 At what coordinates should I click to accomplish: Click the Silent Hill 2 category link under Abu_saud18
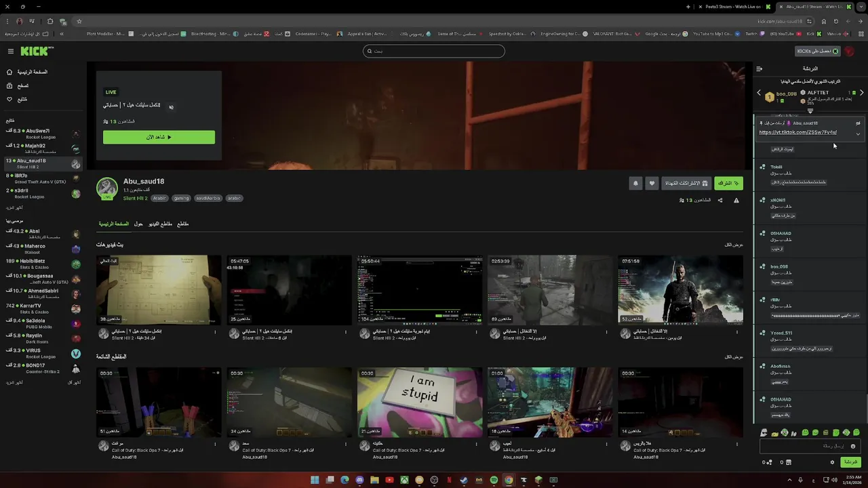pyautogui.click(x=135, y=199)
